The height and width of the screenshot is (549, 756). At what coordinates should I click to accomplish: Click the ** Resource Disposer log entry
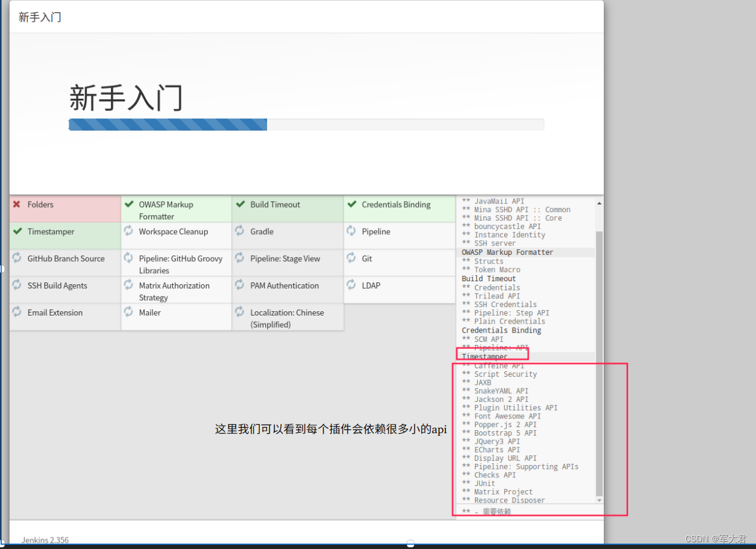click(503, 500)
